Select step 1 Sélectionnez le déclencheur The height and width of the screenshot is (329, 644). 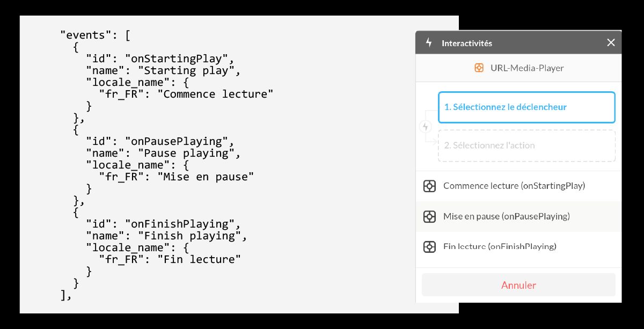click(526, 107)
